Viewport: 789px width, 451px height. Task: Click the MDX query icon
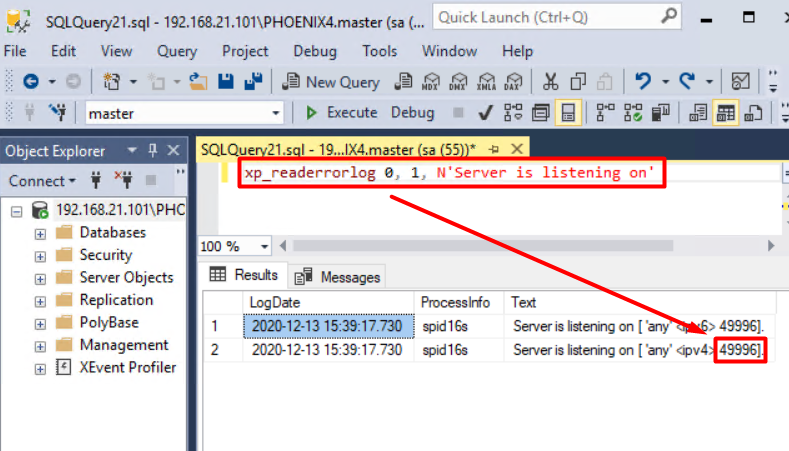[x=431, y=82]
